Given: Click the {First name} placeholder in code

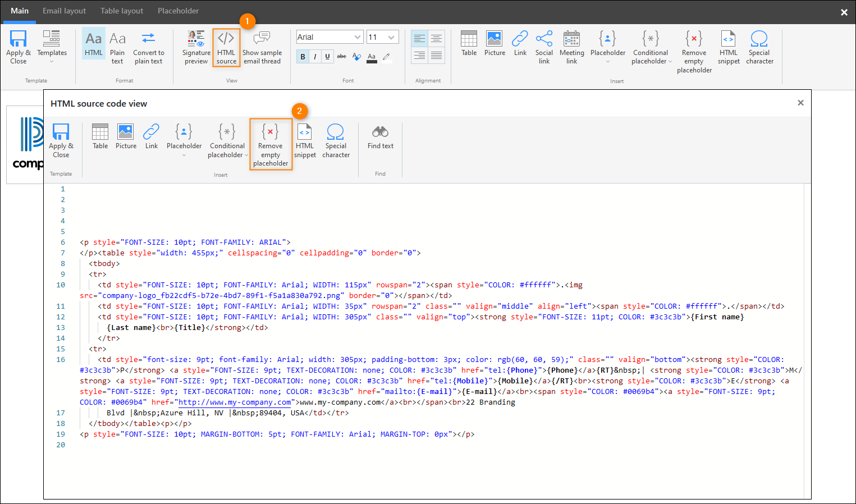Looking at the screenshot, I should [717, 317].
